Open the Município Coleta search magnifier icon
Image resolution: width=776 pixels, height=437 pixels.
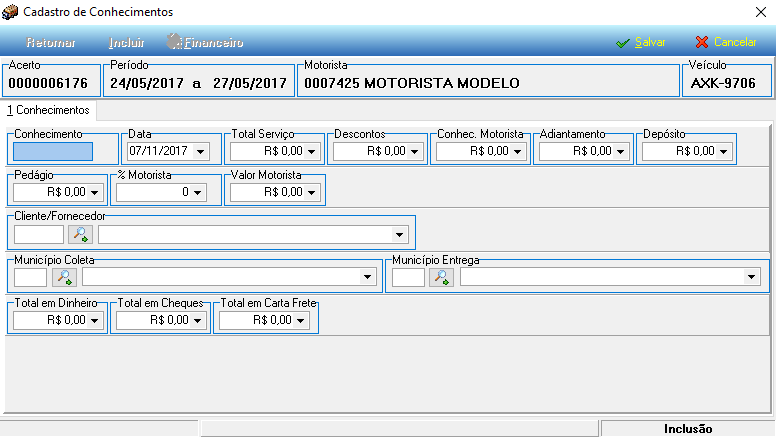click(64, 277)
